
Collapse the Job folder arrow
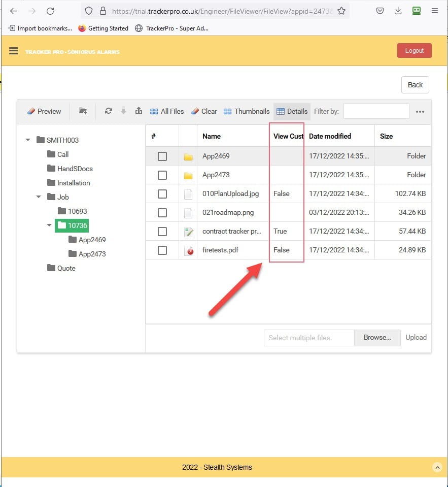coord(39,197)
